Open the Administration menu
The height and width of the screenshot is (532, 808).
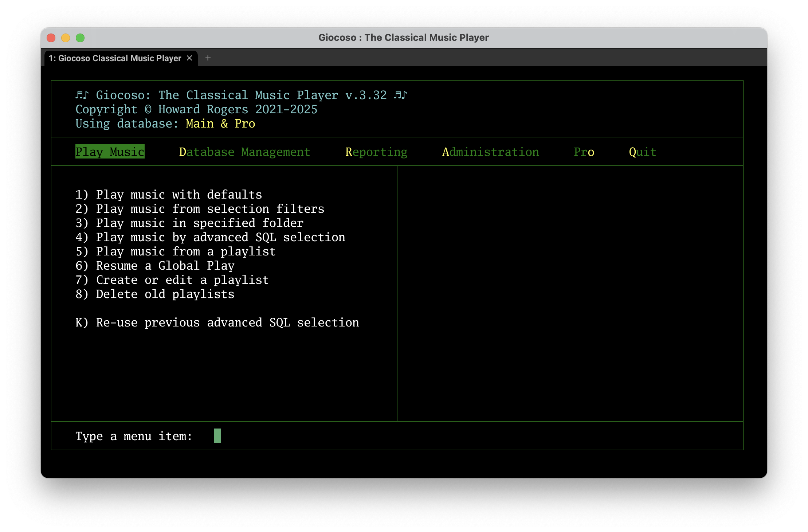pyautogui.click(x=490, y=152)
